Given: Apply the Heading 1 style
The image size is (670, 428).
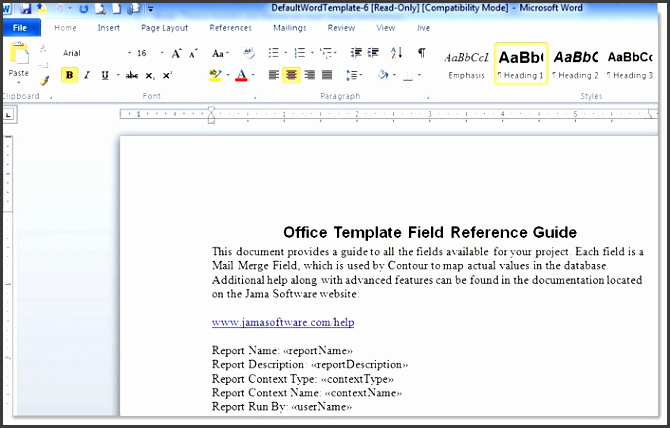Looking at the screenshot, I should (x=521, y=64).
